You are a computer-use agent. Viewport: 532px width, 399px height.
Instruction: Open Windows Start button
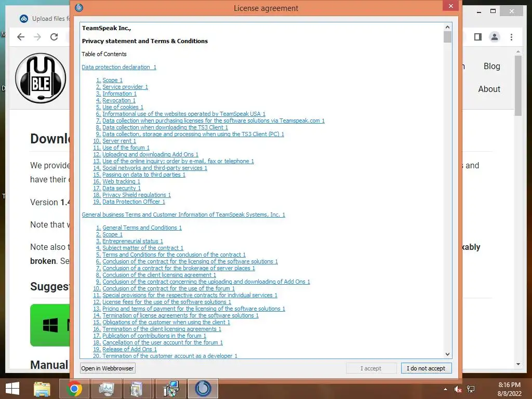[12, 389]
